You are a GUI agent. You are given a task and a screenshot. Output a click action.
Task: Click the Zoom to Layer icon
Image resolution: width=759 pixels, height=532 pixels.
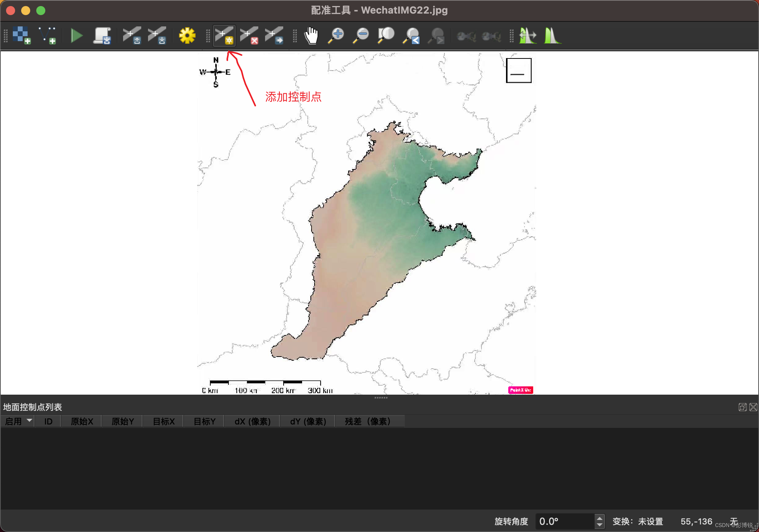coord(386,35)
